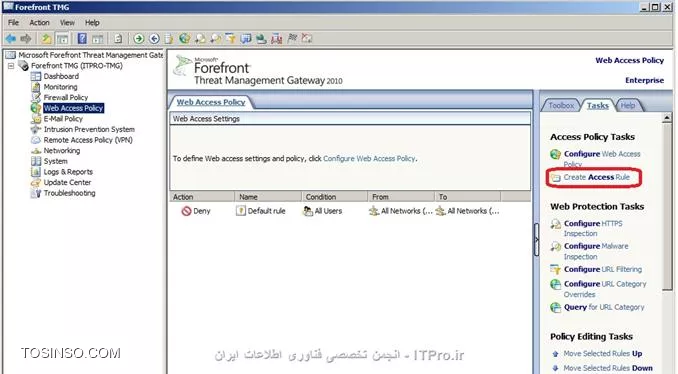Click the Networking tree icon
The height and width of the screenshot is (374, 678).
[36, 150]
